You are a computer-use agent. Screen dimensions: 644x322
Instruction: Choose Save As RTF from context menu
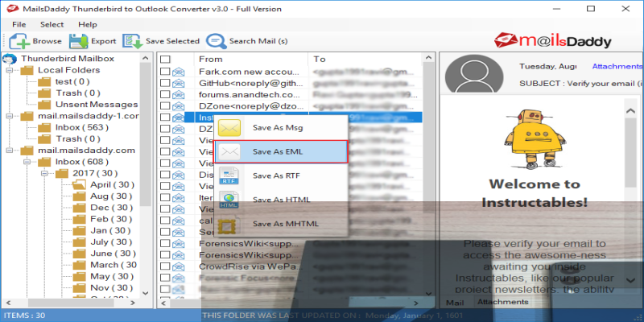pos(281,175)
